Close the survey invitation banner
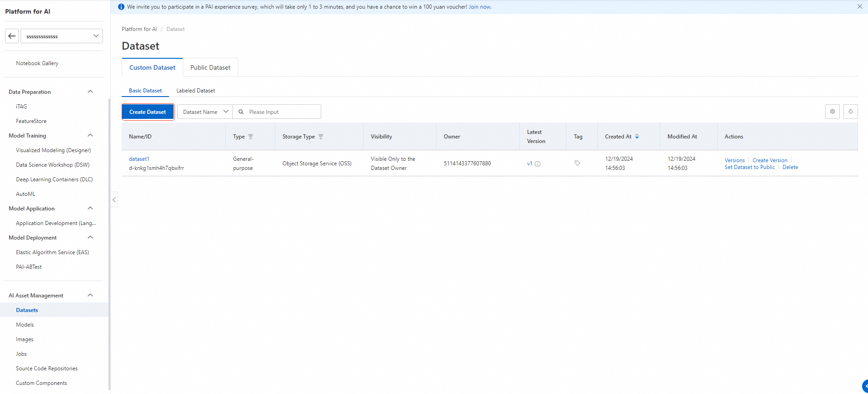 (x=859, y=6)
